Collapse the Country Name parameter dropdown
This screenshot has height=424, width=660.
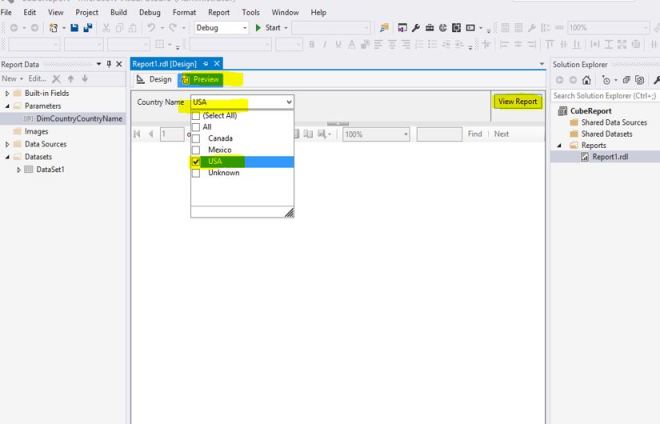click(289, 102)
